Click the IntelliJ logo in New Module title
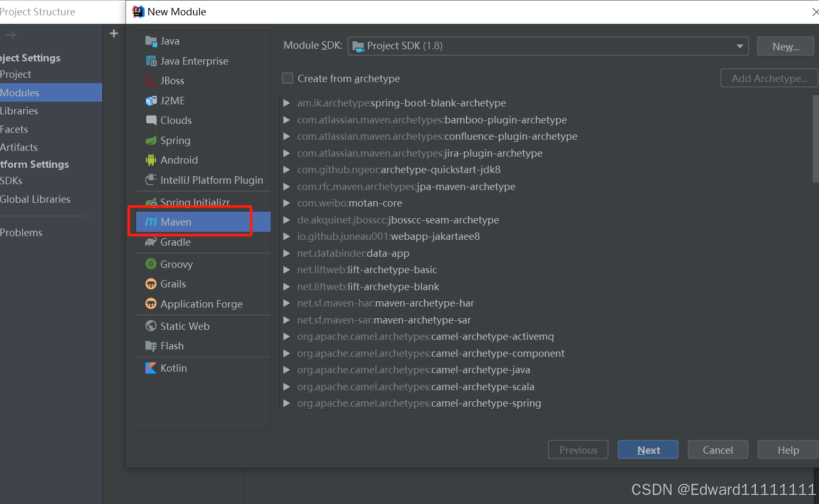This screenshot has width=819, height=504. tap(138, 12)
